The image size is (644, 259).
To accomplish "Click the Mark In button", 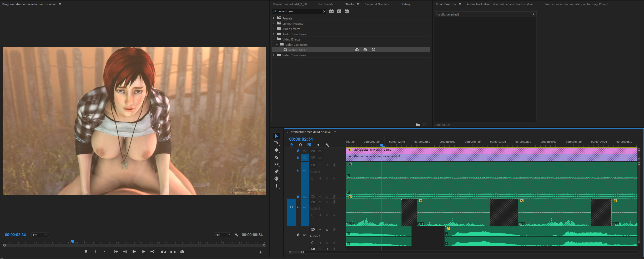I will coord(95,252).
